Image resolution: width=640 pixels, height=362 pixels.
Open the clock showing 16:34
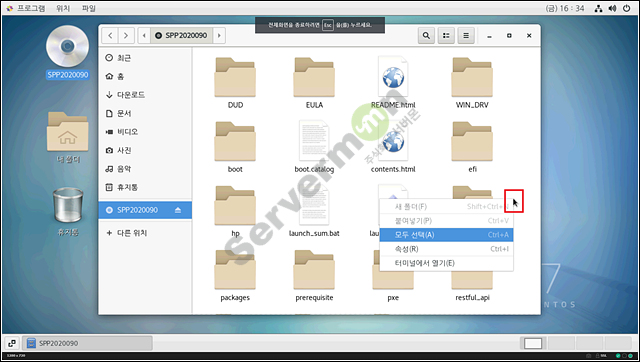(565, 8)
